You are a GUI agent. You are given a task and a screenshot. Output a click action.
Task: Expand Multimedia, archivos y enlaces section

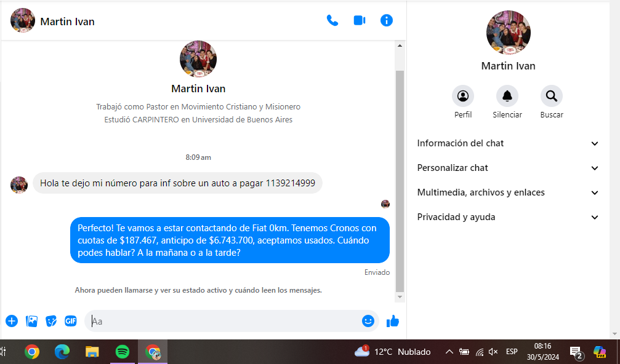click(508, 192)
